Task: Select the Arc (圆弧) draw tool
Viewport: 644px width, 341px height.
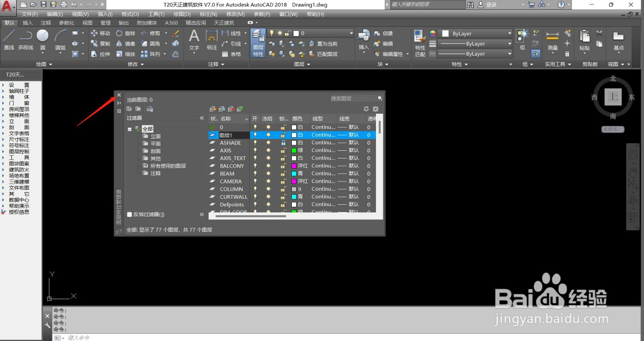Action: click(60, 40)
